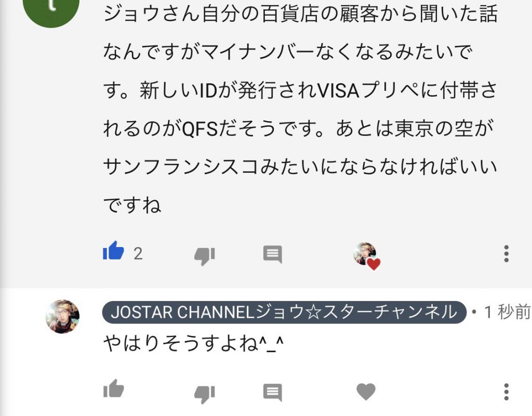
Task: Open the reply icon under the top comment
Action: point(272,254)
